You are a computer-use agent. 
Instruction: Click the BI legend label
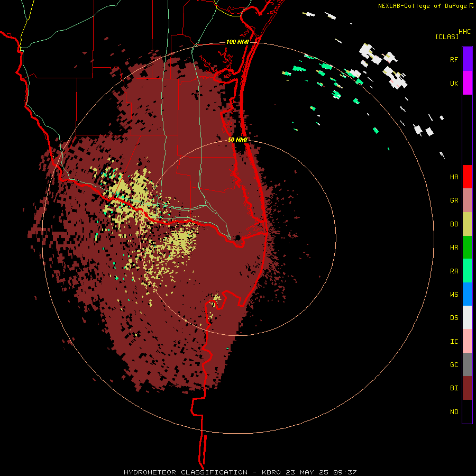pyautogui.click(x=454, y=388)
